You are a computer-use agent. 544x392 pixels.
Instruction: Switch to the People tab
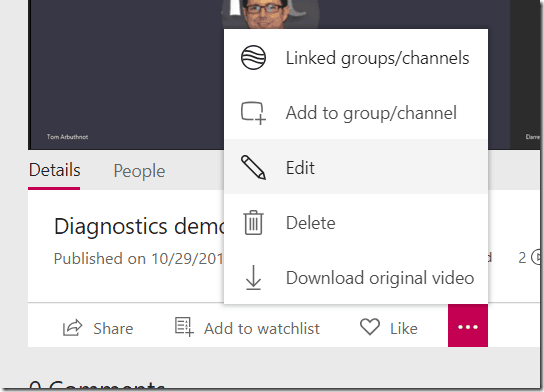pyautogui.click(x=139, y=171)
